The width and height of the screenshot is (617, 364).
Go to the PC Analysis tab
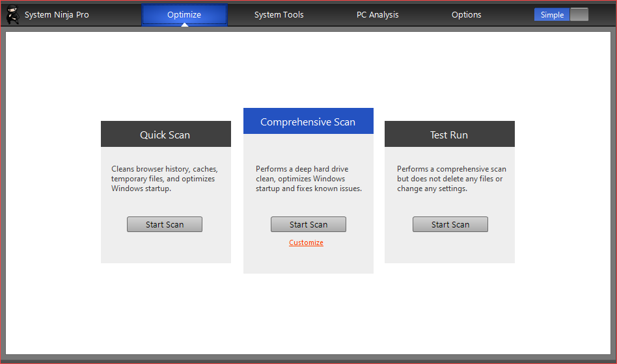(x=377, y=15)
